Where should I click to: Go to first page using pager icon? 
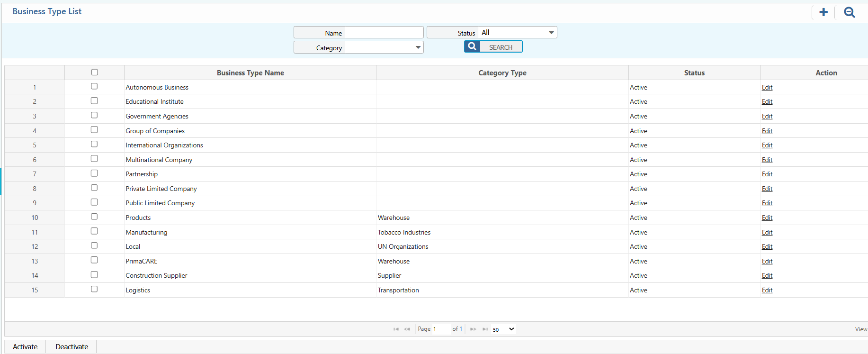click(x=396, y=329)
